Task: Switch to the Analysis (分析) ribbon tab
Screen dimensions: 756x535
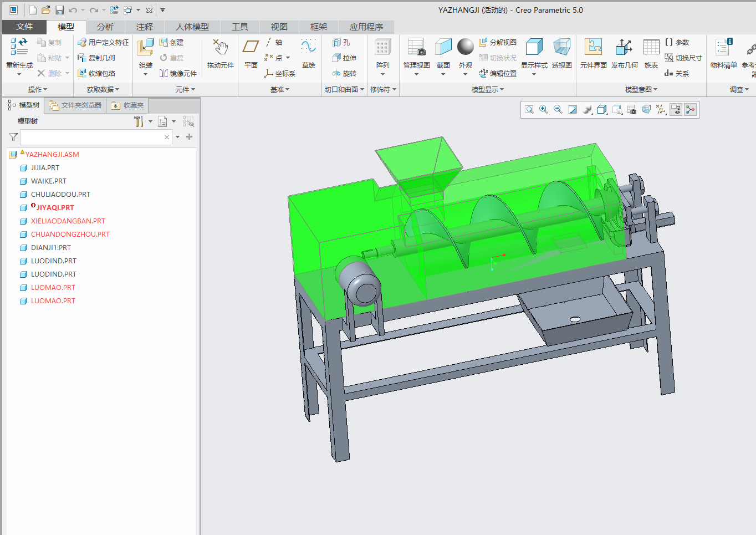Action: [x=105, y=27]
